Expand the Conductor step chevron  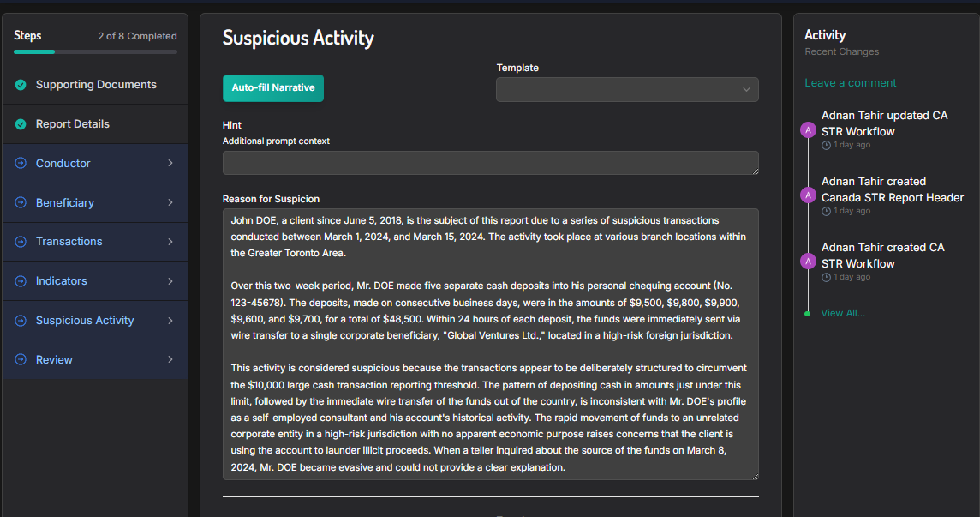click(170, 164)
